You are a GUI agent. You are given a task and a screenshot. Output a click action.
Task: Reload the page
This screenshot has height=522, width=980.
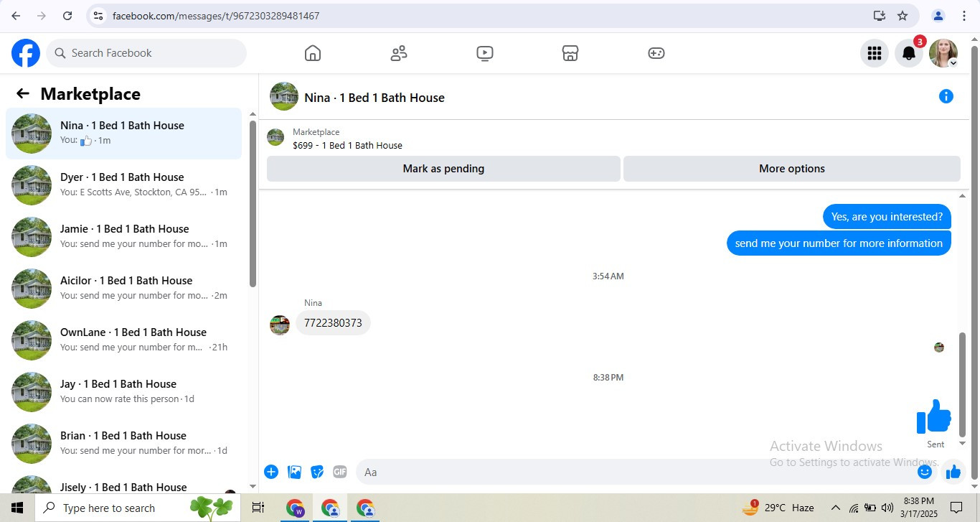pos(67,16)
